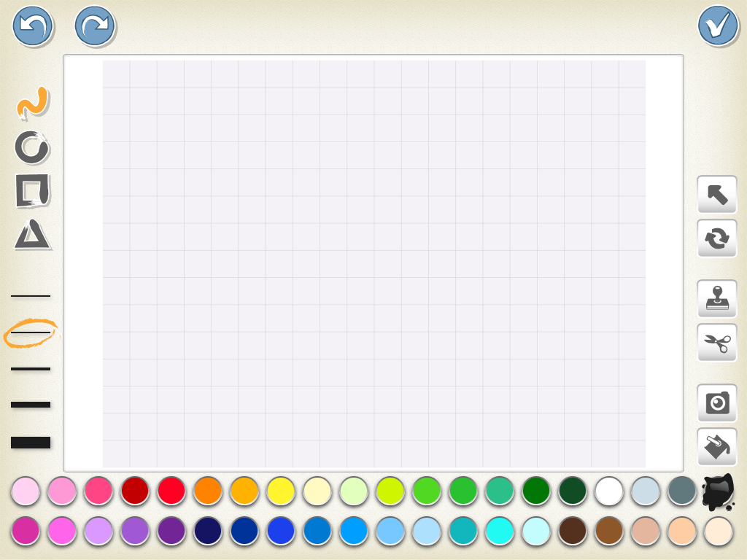Select the paint bucket fill tool
747x560 pixels.
click(717, 447)
